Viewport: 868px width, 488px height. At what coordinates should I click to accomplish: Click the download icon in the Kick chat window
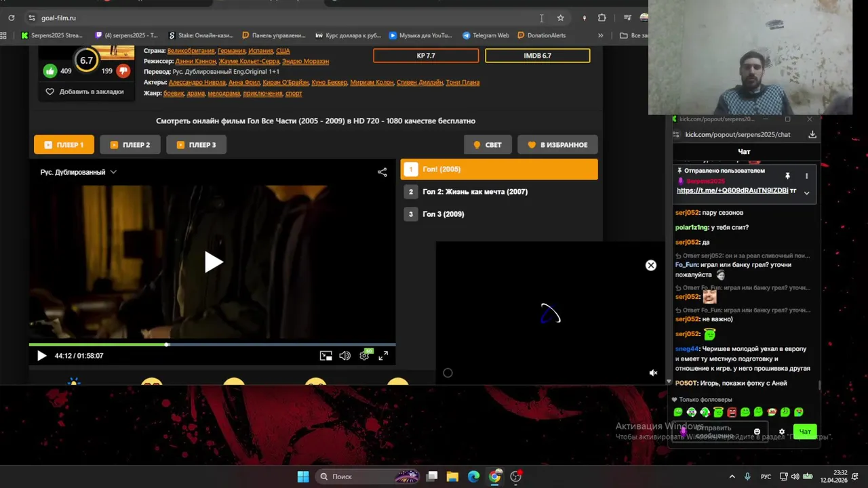click(812, 134)
